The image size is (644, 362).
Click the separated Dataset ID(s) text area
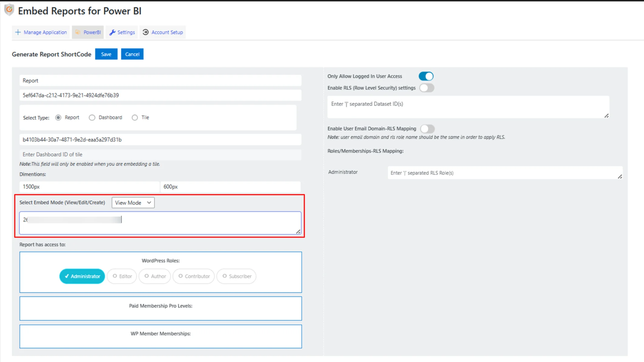[x=468, y=107]
